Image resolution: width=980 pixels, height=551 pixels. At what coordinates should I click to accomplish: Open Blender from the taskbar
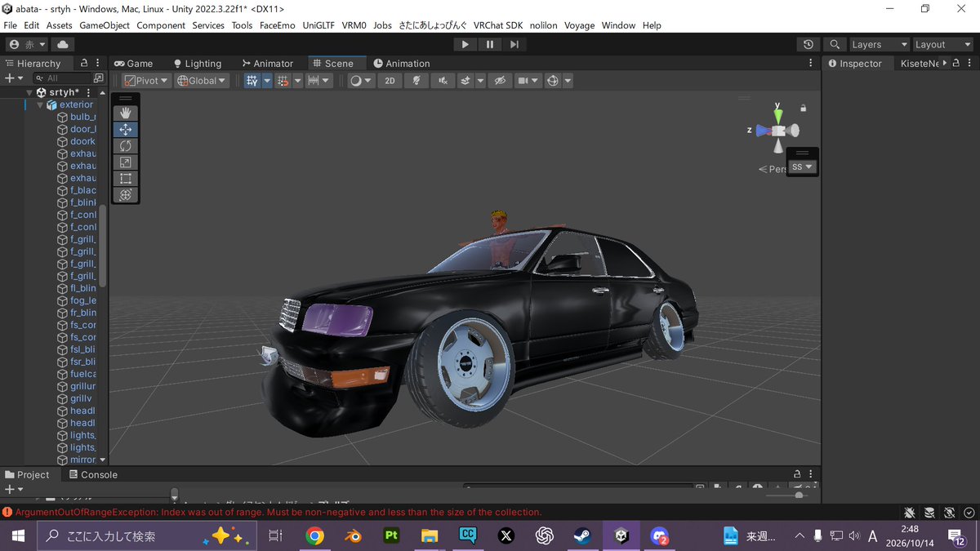click(353, 535)
